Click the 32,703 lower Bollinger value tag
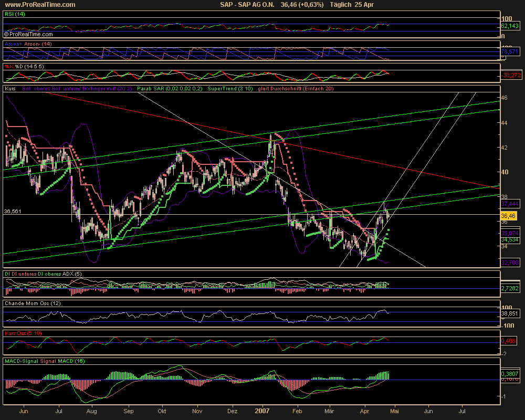525x420 pixels. point(509,261)
